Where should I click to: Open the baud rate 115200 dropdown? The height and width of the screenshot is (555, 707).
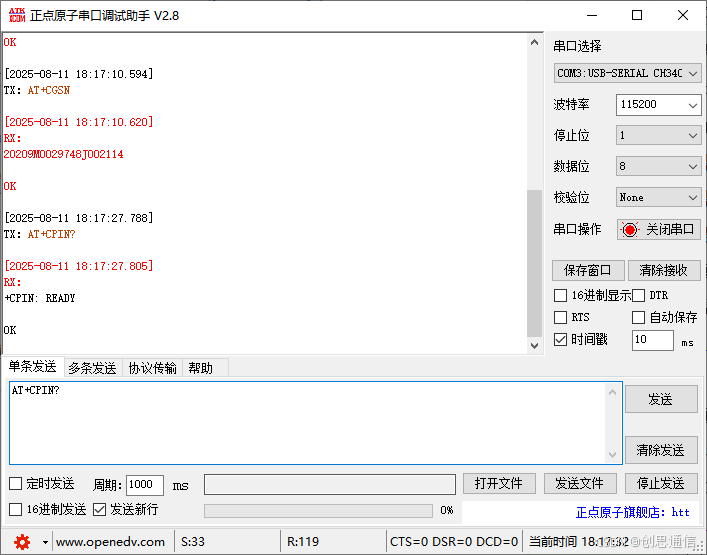[658, 105]
